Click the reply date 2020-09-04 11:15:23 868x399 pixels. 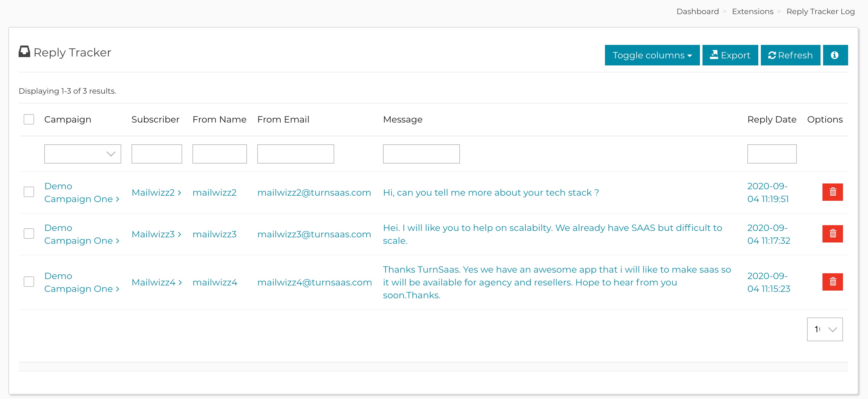(769, 282)
